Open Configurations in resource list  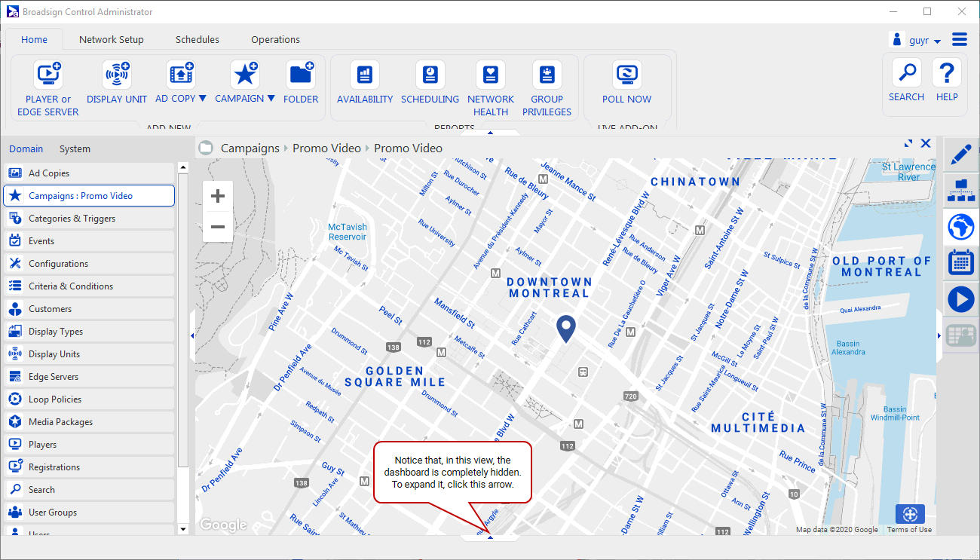coord(89,264)
